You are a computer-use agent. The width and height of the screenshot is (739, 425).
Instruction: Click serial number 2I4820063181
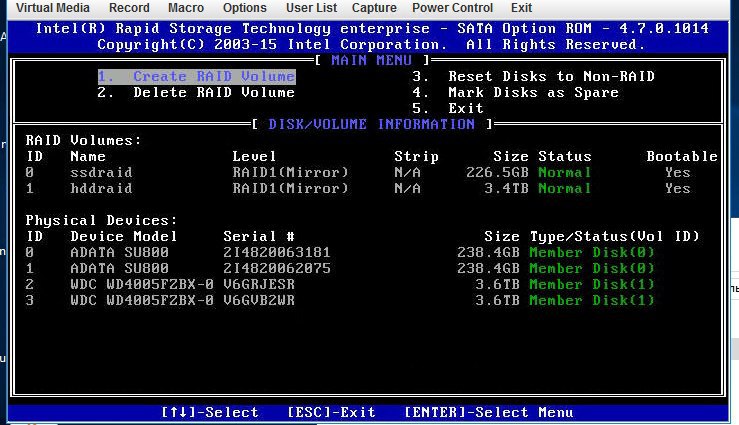coord(277,253)
